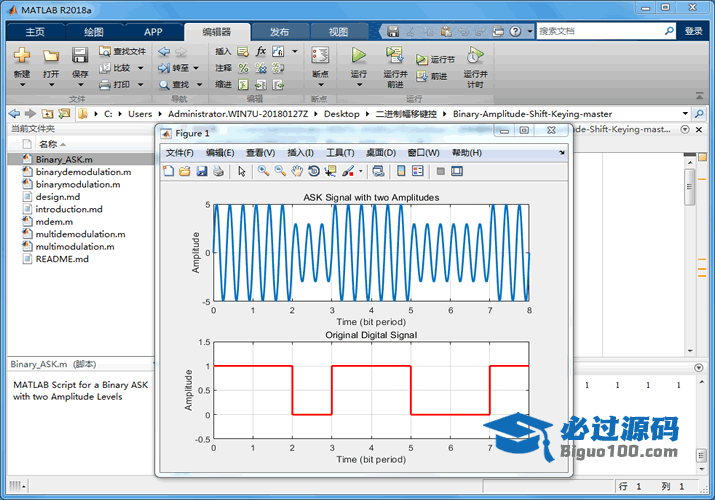715x500 pixels.
Task: Select Binary_ASK.m in file list
Action: point(81,159)
